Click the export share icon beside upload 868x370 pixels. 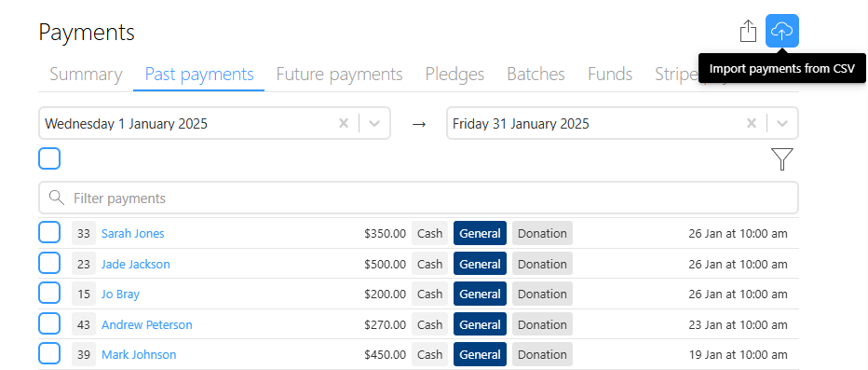pos(748,31)
